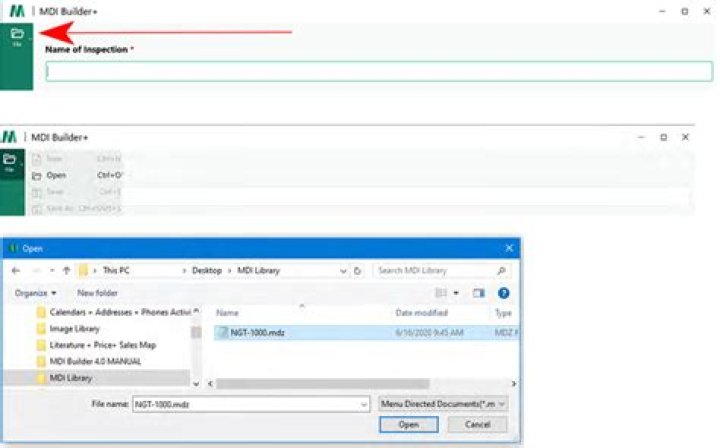The height and width of the screenshot is (448, 720).
Task: Open recent locations dropdown beside navigation arrows
Action: tap(52, 270)
